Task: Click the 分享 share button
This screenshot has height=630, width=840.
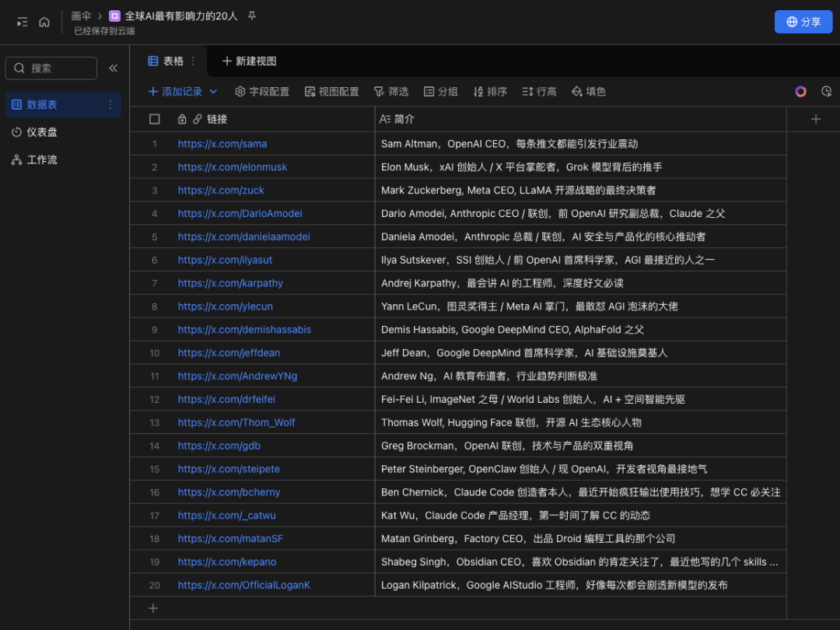Action: pyautogui.click(x=803, y=22)
